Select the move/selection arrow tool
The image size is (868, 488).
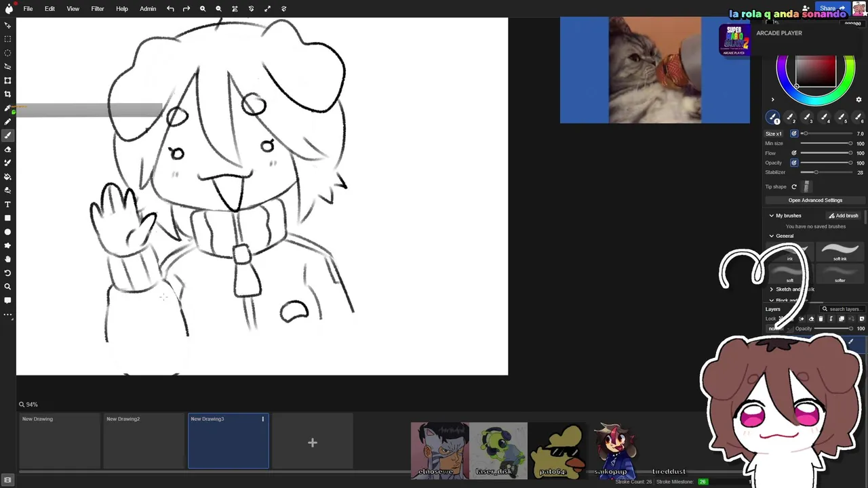click(7, 25)
